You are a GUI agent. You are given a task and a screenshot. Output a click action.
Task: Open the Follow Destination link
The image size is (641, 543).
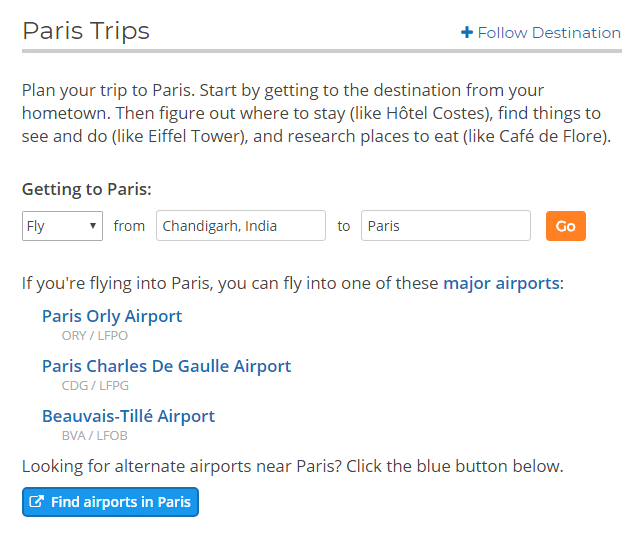point(541,32)
